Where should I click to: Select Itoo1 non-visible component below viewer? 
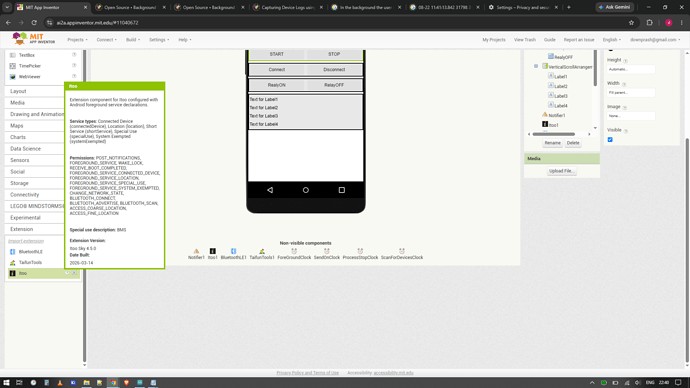click(x=213, y=254)
